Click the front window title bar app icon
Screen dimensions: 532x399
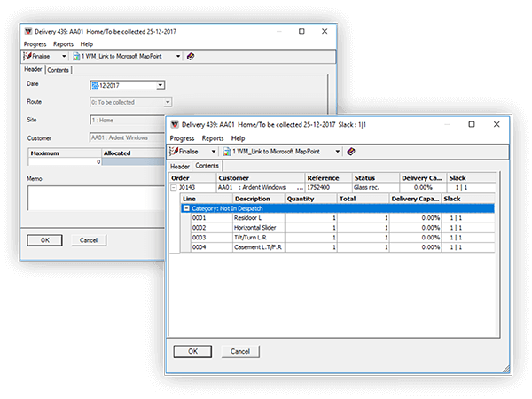point(174,125)
